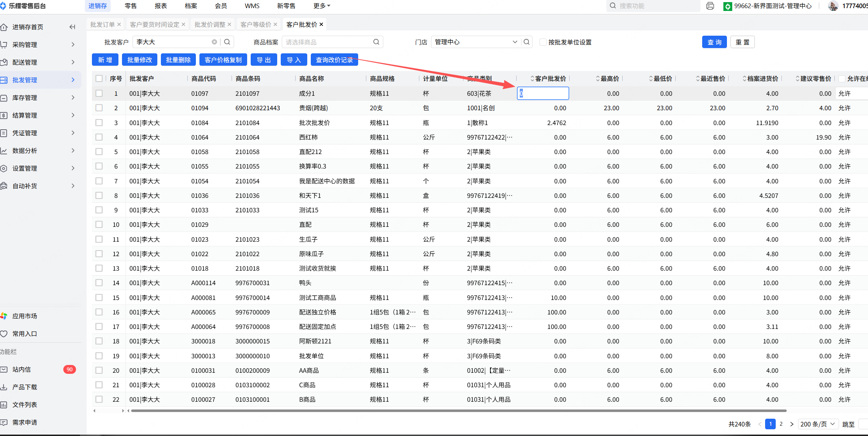Click search icon next to 门店 dropdown
The image size is (868, 436).
click(x=526, y=42)
